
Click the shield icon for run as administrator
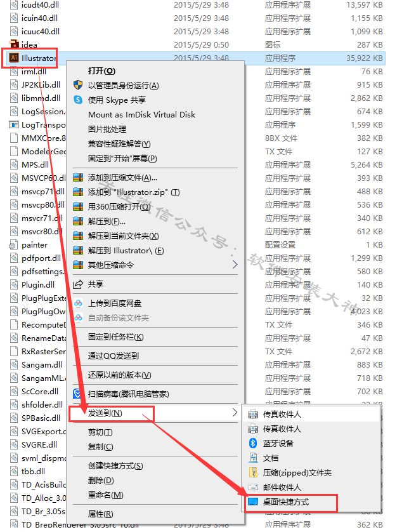(78, 85)
